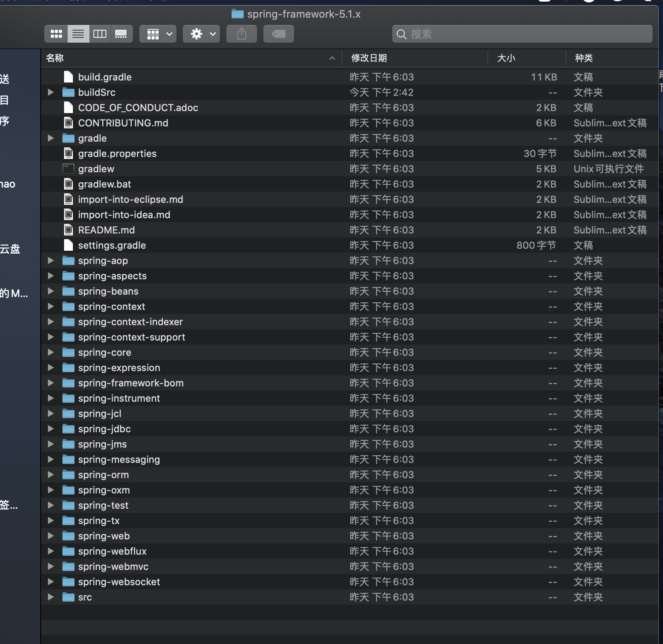Select the spring-context folder icon

point(68,306)
